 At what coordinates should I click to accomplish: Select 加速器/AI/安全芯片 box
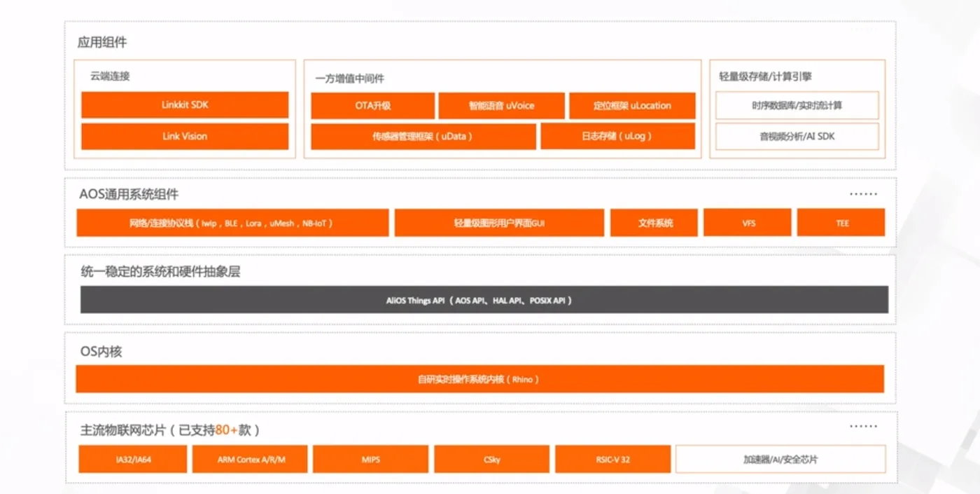pyautogui.click(x=780, y=460)
